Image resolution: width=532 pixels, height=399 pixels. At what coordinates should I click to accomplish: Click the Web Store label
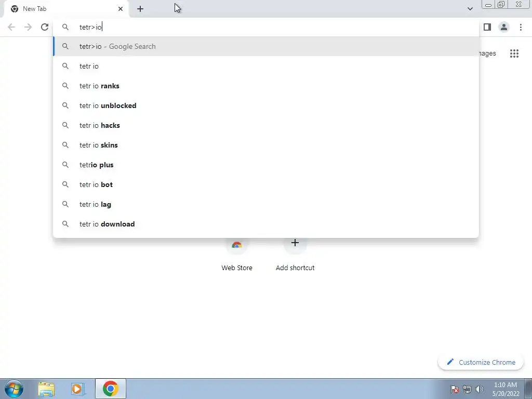(237, 268)
